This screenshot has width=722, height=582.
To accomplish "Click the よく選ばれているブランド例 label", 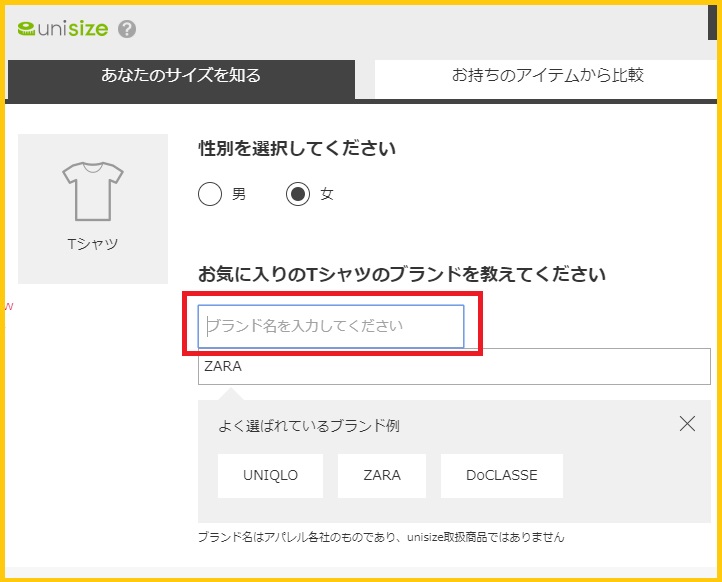I will [x=309, y=426].
